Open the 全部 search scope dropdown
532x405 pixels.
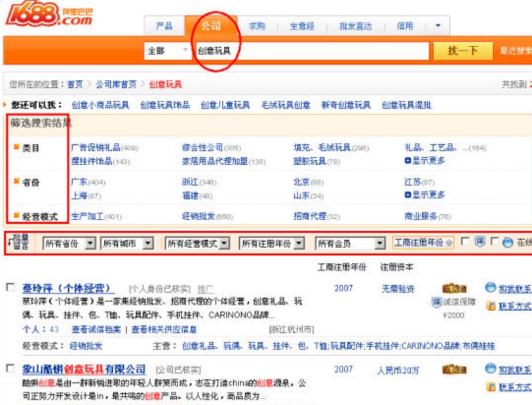click(167, 51)
